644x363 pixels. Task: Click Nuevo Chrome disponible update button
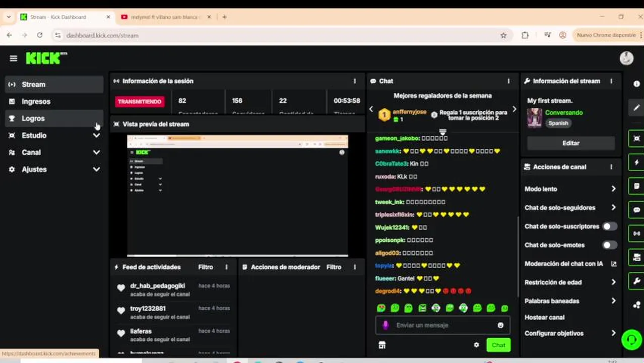pyautogui.click(x=606, y=35)
